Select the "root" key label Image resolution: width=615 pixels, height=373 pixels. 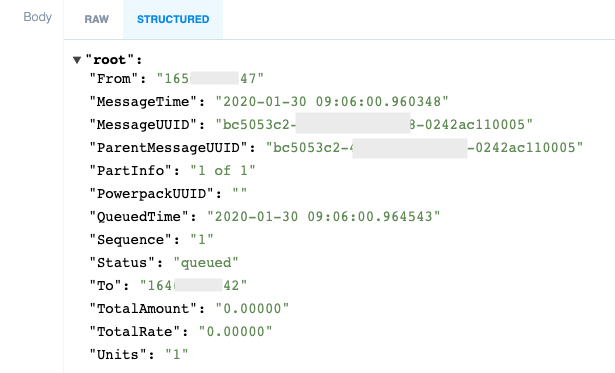[x=110, y=60]
